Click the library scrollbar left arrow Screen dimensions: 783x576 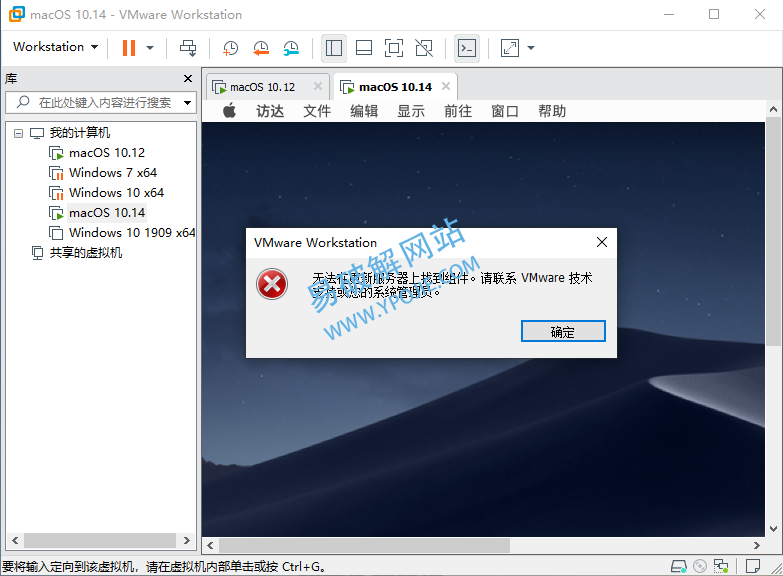pos(15,540)
